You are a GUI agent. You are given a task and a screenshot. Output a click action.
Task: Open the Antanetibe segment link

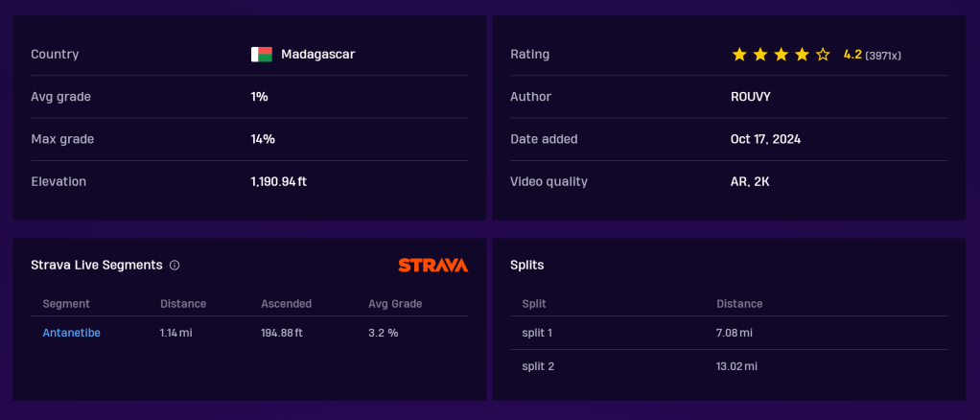(x=72, y=333)
